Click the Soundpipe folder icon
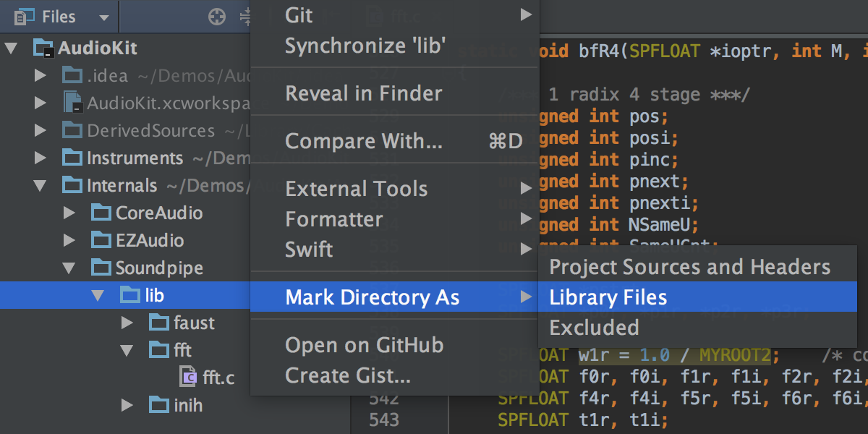The image size is (868, 434). [101, 268]
